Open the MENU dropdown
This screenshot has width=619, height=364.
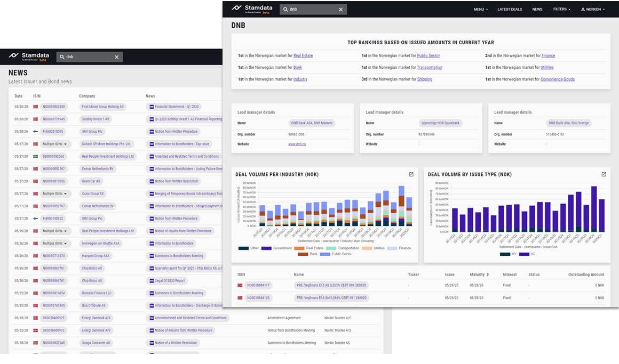click(481, 10)
